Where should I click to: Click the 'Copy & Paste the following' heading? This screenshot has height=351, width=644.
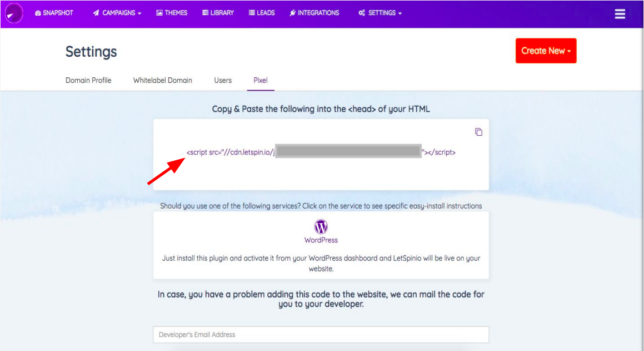pyautogui.click(x=321, y=109)
